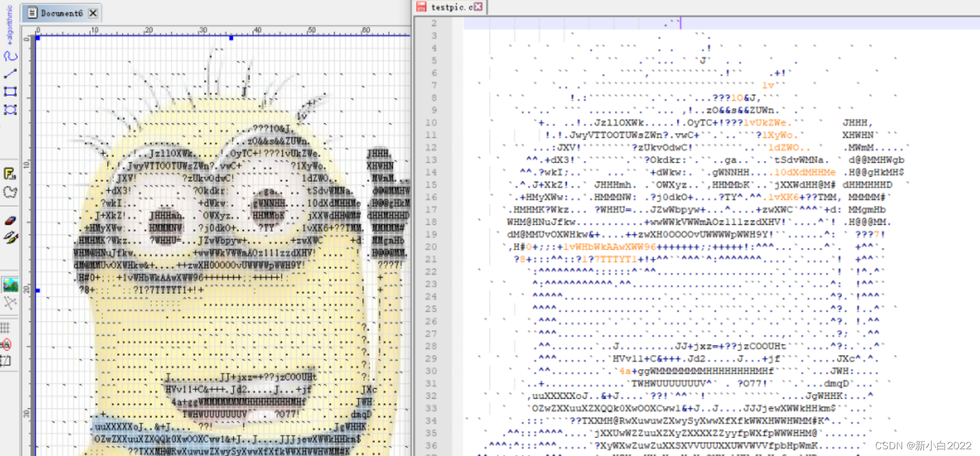This screenshot has height=456, width=980.
Task: Click 'TWHWUUUUUUUV' text in Document6 canvas
Action: [214, 414]
